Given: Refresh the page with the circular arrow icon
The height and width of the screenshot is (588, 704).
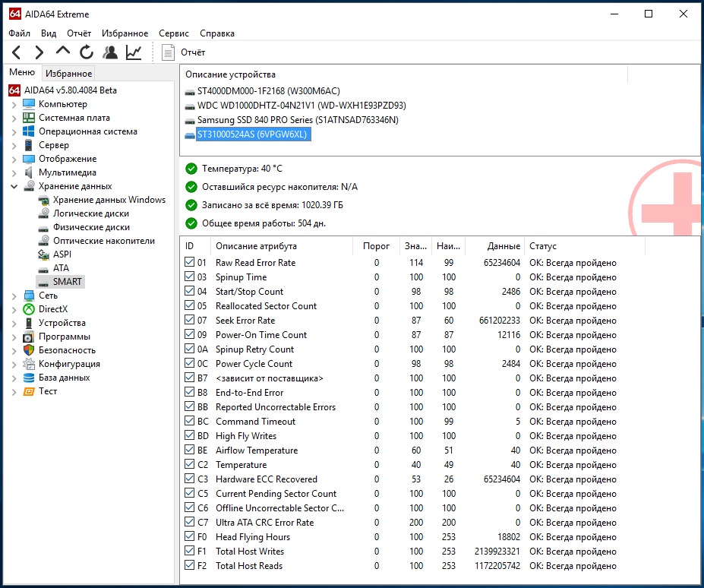Looking at the screenshot, I should [x=87, y=52].
